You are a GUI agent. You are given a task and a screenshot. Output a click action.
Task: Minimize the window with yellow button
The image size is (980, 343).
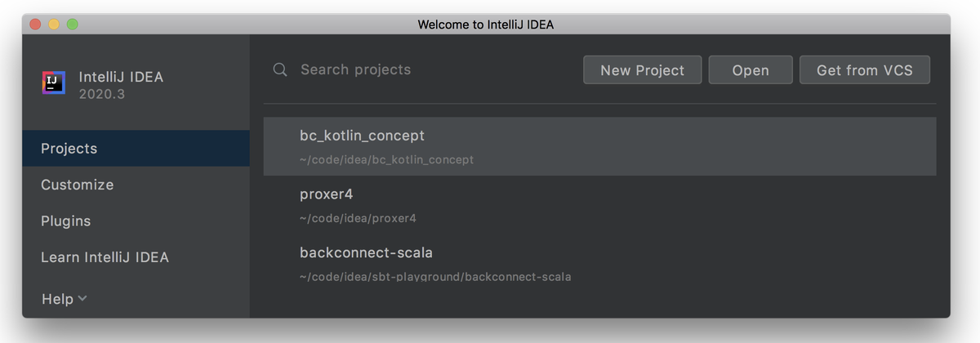(54, 24)
